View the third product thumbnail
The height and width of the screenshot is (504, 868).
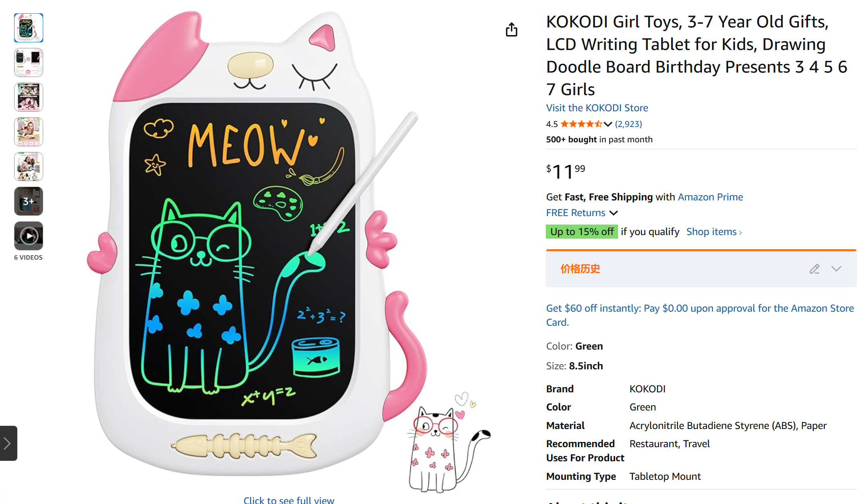pyautogui.click(x=29, y=97)
